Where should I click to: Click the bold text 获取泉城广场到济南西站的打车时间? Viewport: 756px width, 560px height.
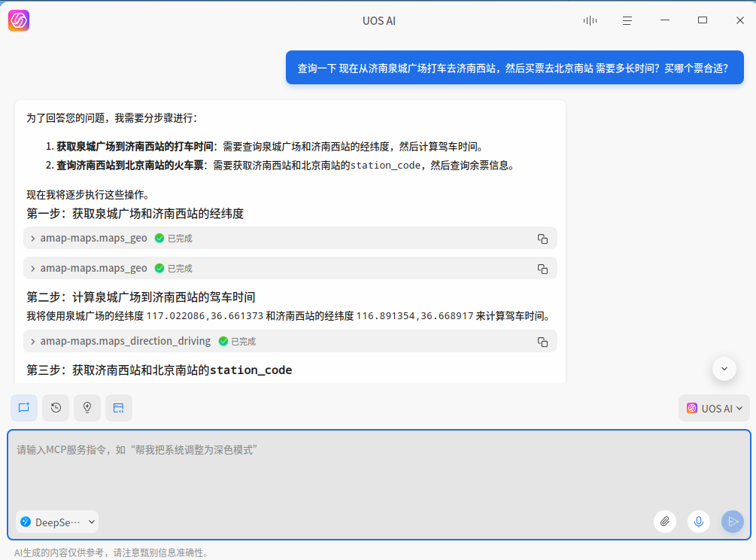[135, 147]
